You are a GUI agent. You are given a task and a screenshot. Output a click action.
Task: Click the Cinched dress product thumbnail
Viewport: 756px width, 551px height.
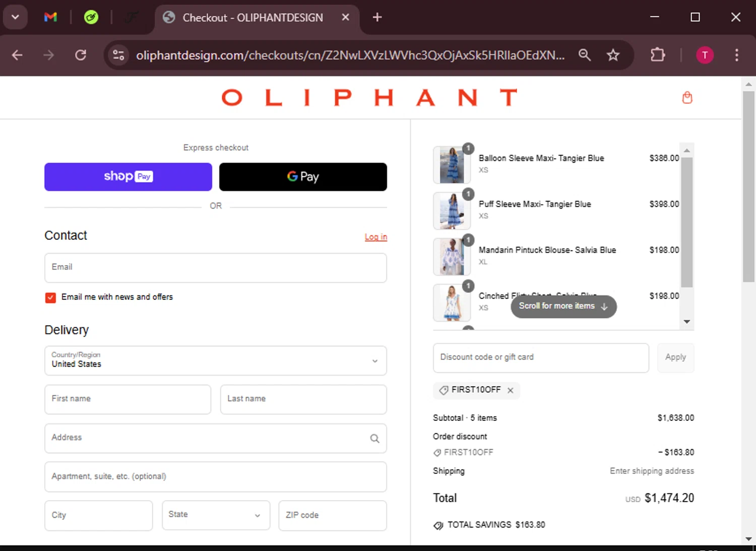pos(452,302)
